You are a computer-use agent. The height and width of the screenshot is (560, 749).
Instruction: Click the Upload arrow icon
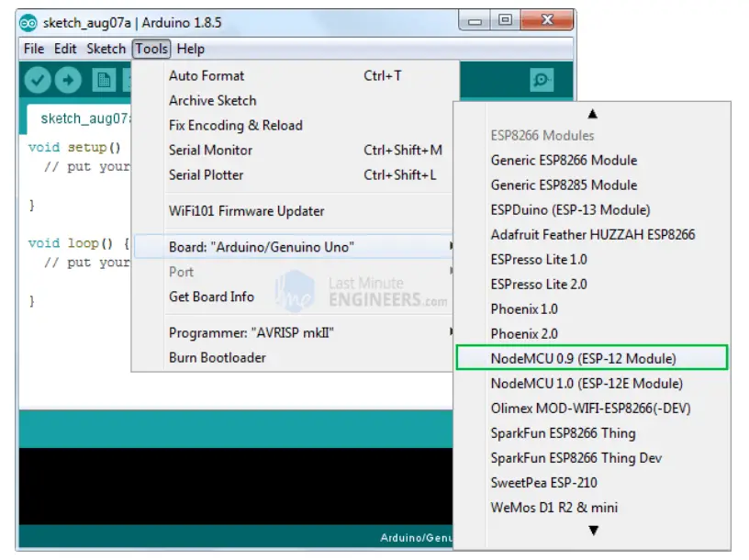pyautogui.click(x=68, y=80)
